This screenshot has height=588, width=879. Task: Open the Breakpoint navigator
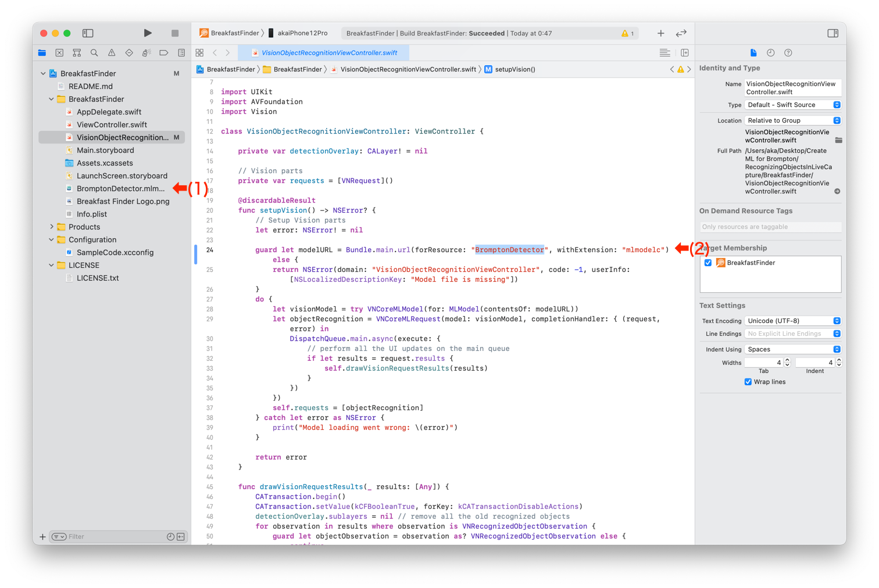pyautogui.click(x=164, y=53)
